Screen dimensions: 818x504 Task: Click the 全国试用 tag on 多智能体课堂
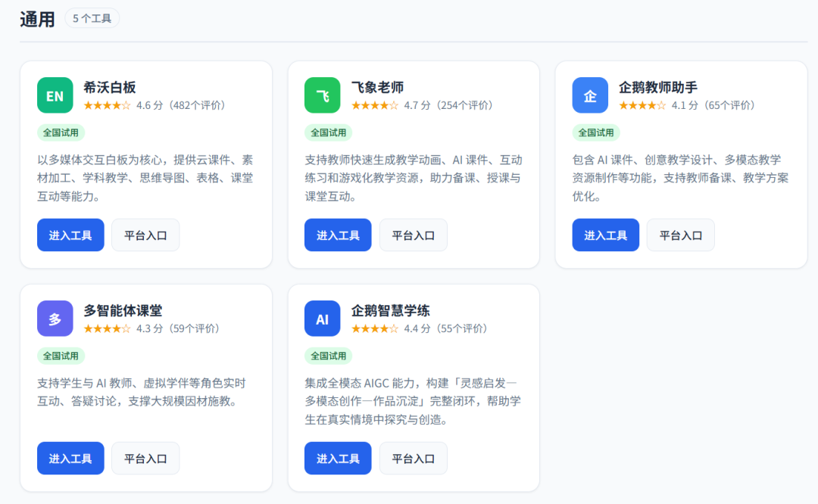pos(61,356)
